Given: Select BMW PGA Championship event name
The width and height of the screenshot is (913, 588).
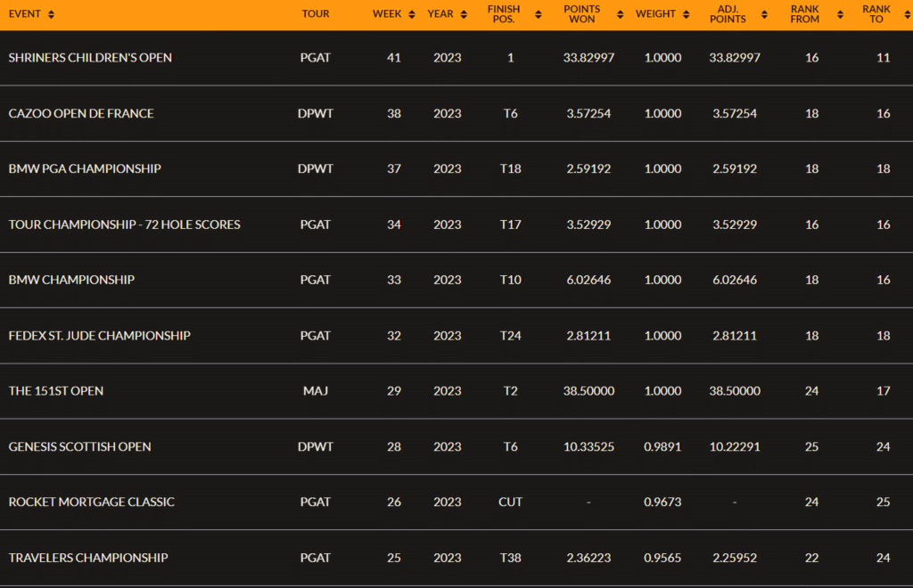Looking at the screenshot, I should click(x=85, y=168).
